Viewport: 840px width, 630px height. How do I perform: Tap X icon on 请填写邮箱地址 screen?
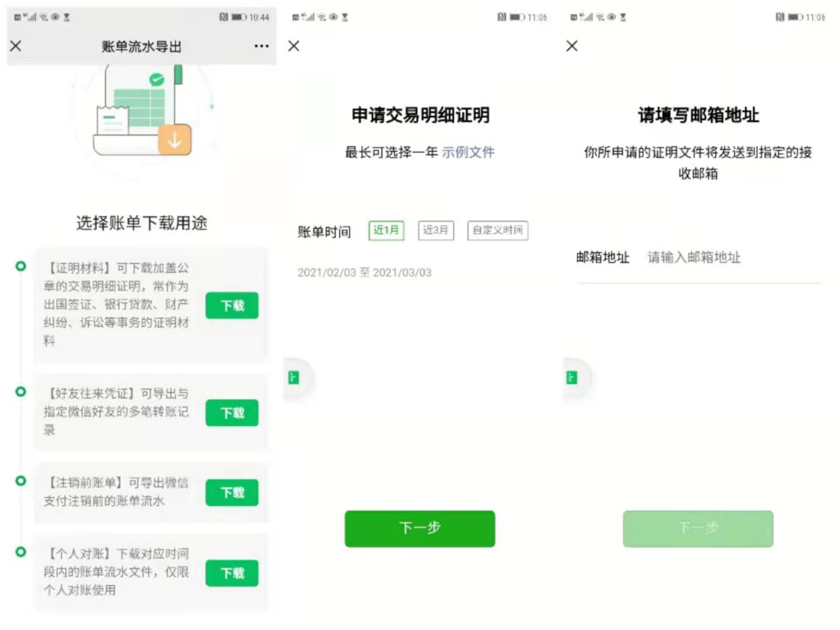tap(572, 46)
